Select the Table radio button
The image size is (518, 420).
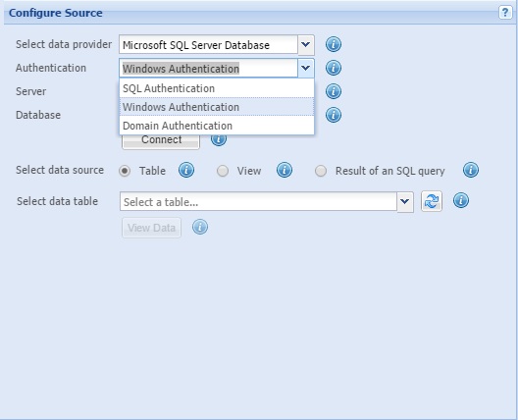(125, 171)
